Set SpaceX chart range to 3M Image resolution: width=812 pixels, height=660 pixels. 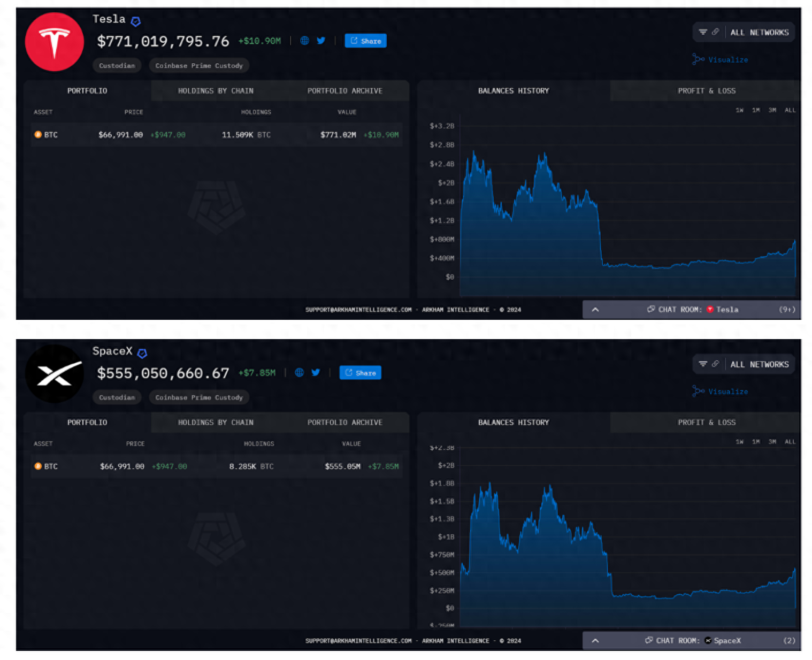(772, 442)
